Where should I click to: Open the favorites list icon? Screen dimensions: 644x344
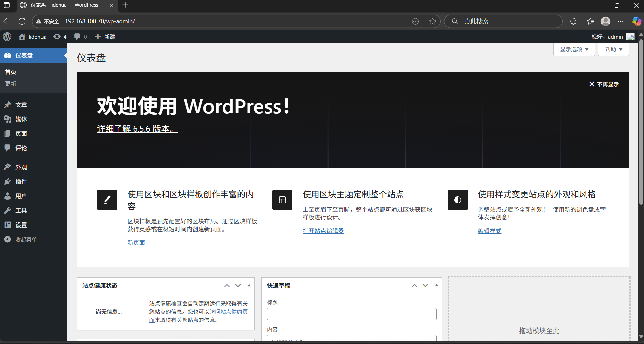[x=590, y=21]
